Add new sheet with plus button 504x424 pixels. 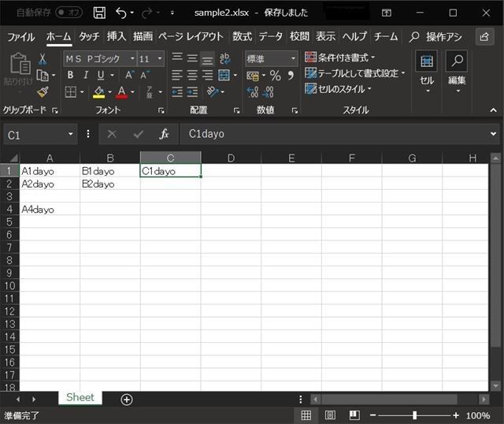click(127, 400)
